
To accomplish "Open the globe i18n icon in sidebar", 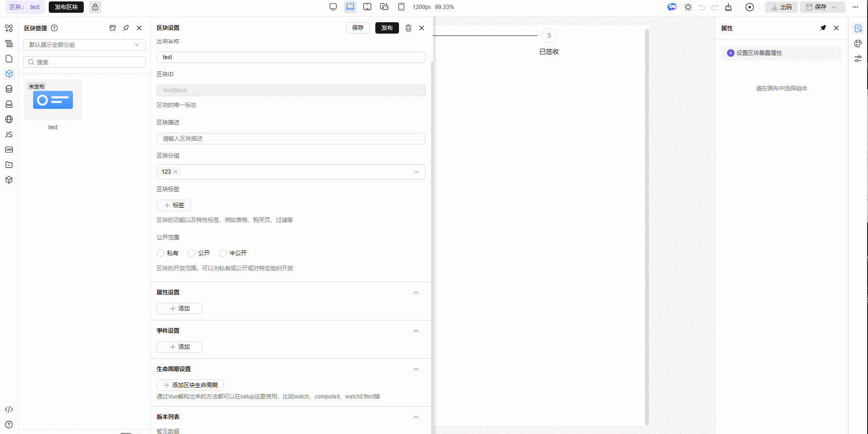I will [9, 119].
